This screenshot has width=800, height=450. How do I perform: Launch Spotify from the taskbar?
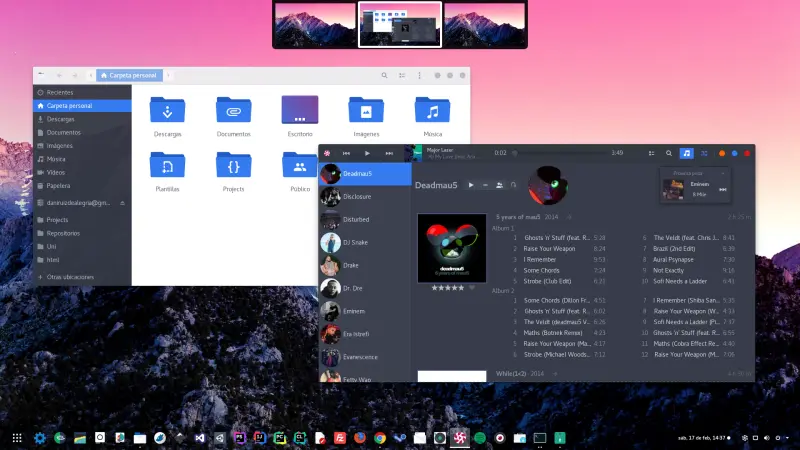[480, 438]
